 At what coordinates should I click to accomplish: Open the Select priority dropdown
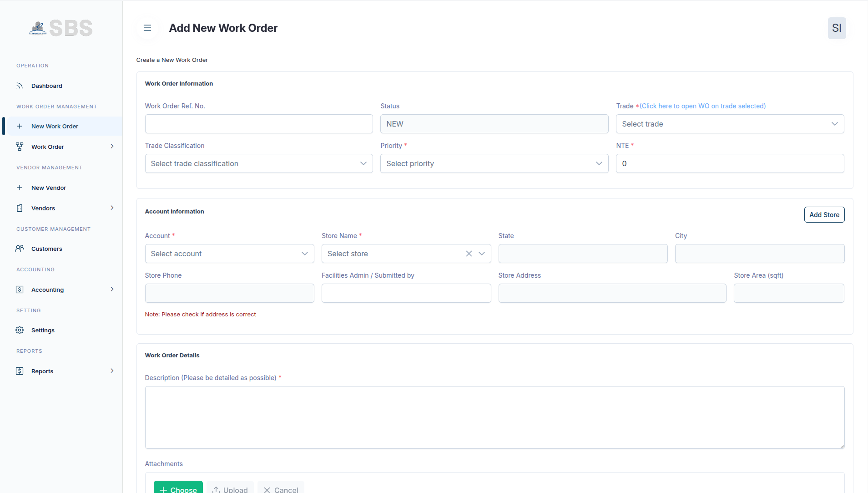[x=494, y=163]
